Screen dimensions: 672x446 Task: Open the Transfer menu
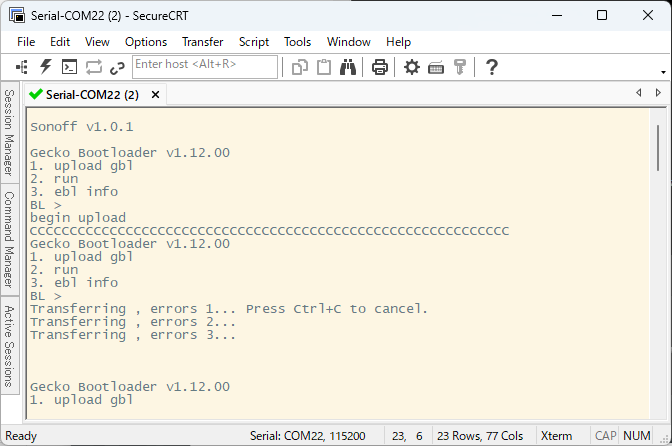[x=202, y=42]
